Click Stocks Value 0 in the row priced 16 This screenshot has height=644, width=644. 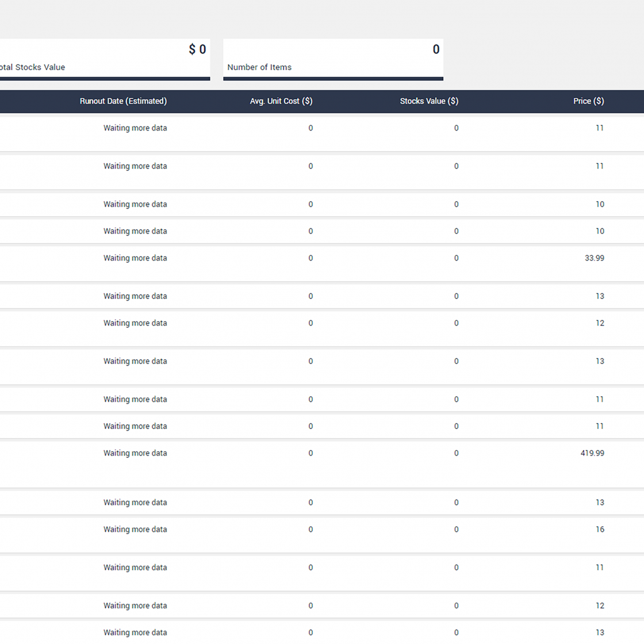pos(457,530)
